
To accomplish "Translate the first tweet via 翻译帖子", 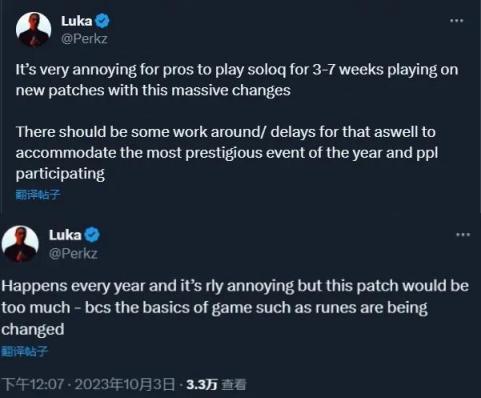I will click(38, 195).
